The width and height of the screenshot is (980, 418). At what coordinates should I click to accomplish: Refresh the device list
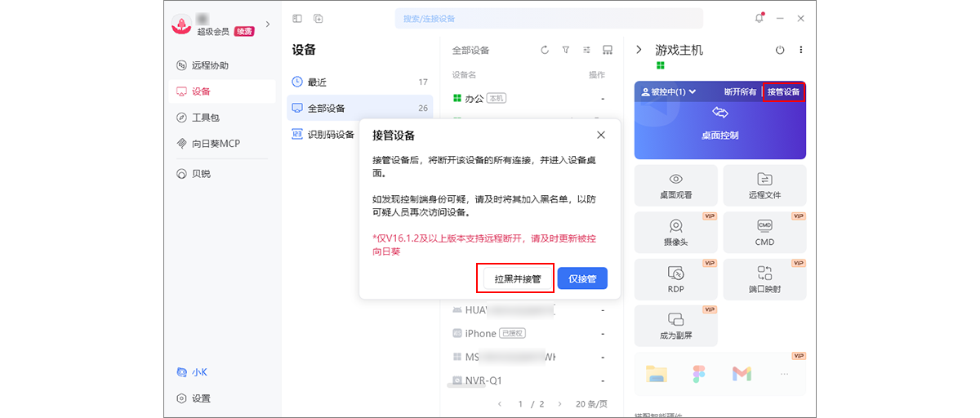545,50
